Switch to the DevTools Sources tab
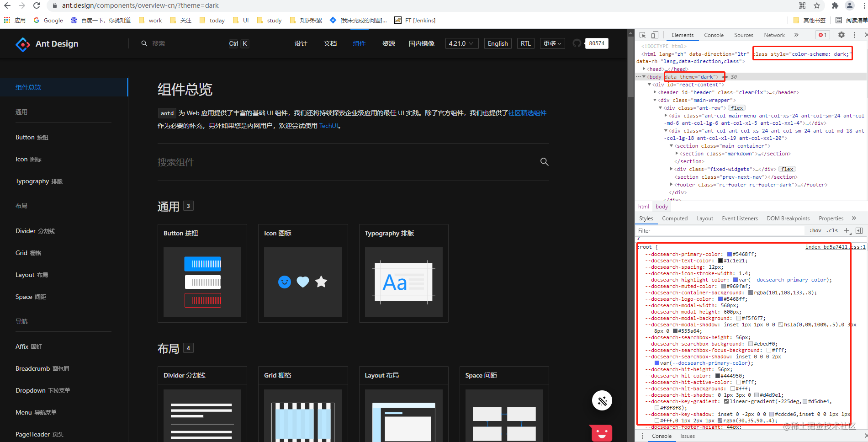The height and width of the screenshot is (442, 868). pyautogui.click(x=743, y=35)
